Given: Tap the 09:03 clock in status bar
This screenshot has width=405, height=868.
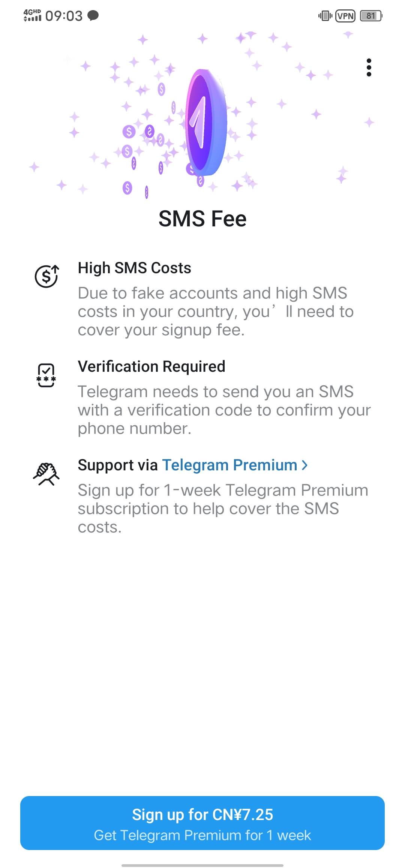Looking at the screenshot, I should click(x=64, y=16).
